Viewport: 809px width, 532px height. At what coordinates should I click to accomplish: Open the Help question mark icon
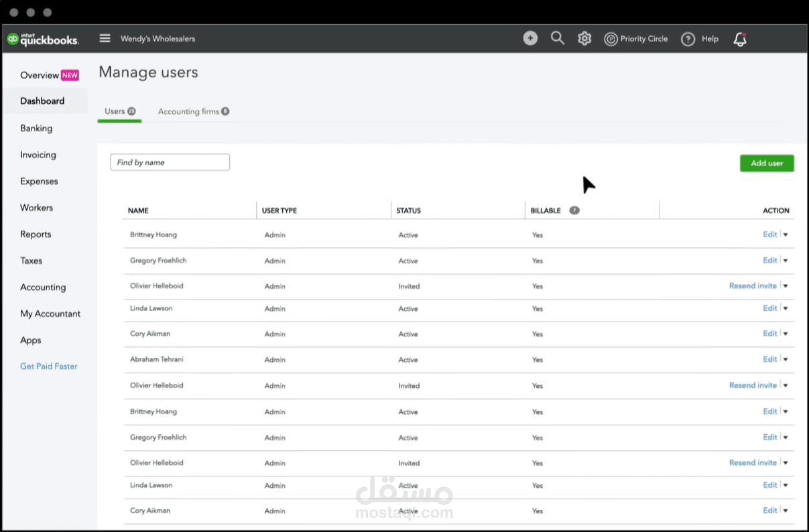coord(688,39)
